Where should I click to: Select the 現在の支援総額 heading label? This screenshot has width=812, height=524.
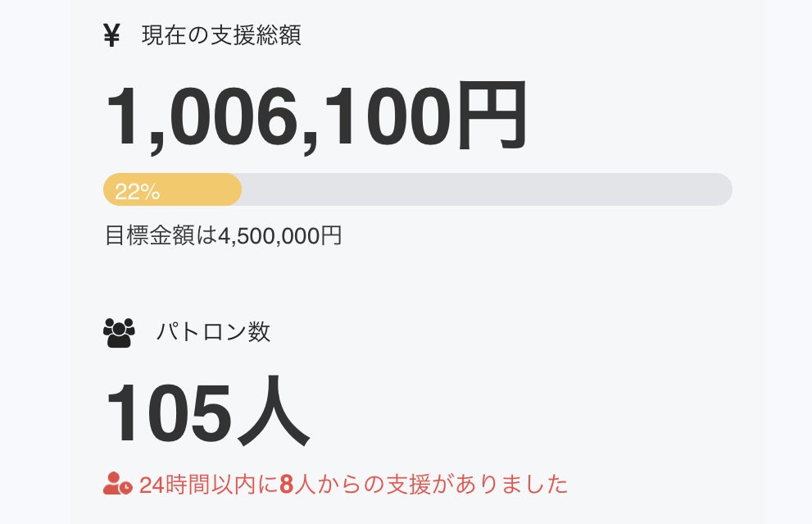[x=221, y=36]
